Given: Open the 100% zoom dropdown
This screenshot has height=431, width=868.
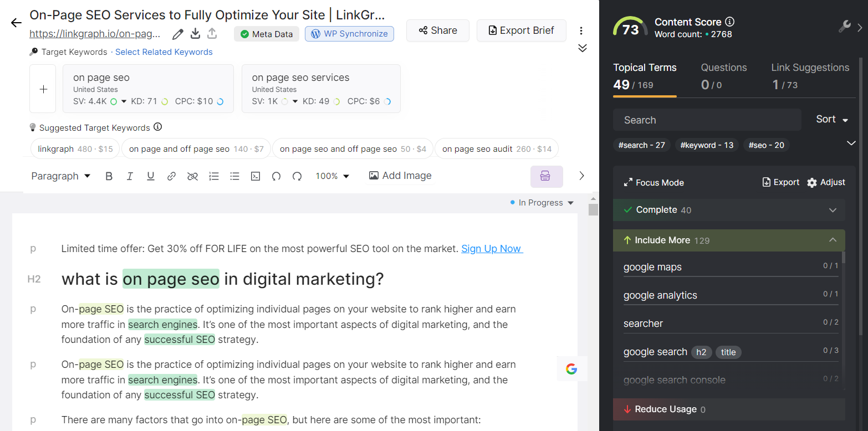Looking at the screenshot, I should click(333, 176).
